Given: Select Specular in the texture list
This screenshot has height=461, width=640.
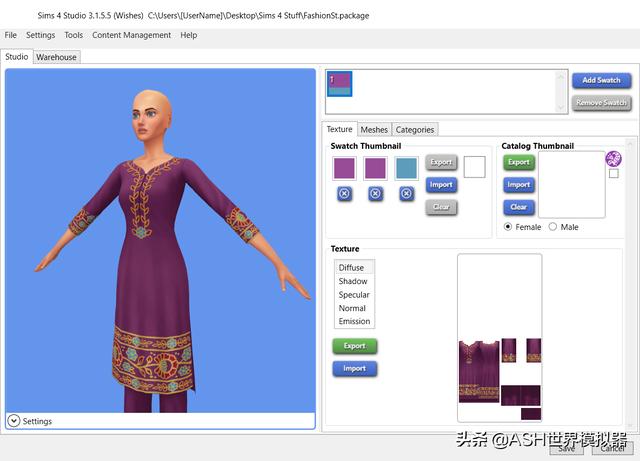Looking at the screenshot, I should click(354, 295).
